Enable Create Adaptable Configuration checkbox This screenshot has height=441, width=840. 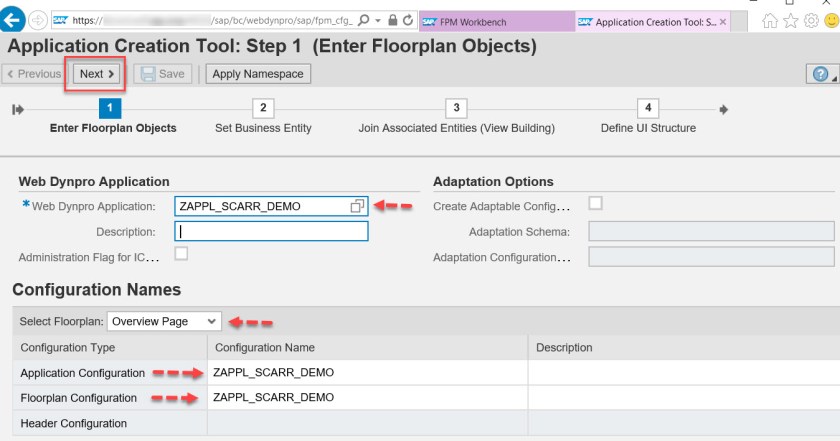pos(596,203)
